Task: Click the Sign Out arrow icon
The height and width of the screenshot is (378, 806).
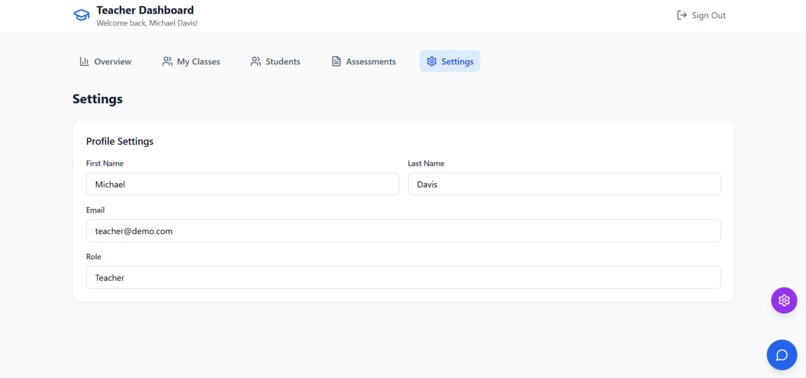Action: tap(682, 15)
